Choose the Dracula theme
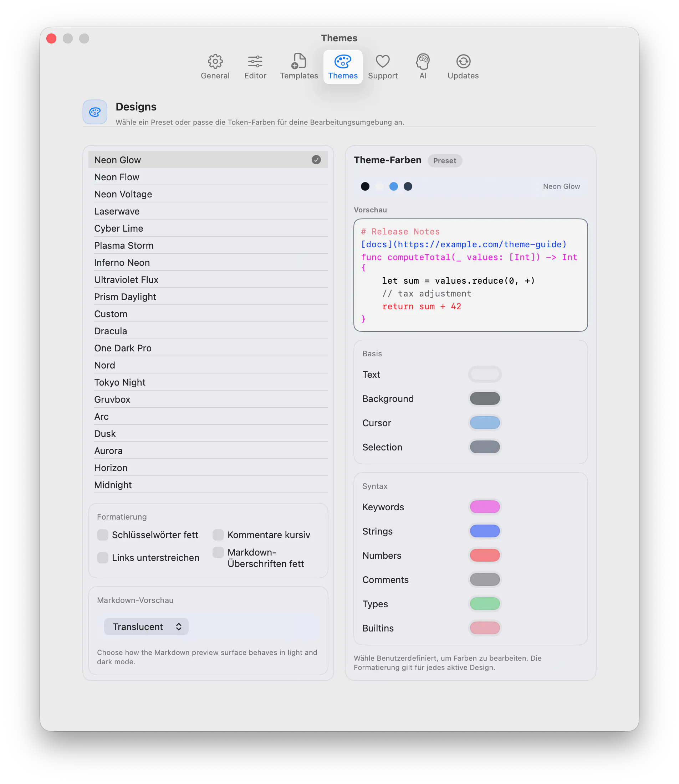 [208, 331]
